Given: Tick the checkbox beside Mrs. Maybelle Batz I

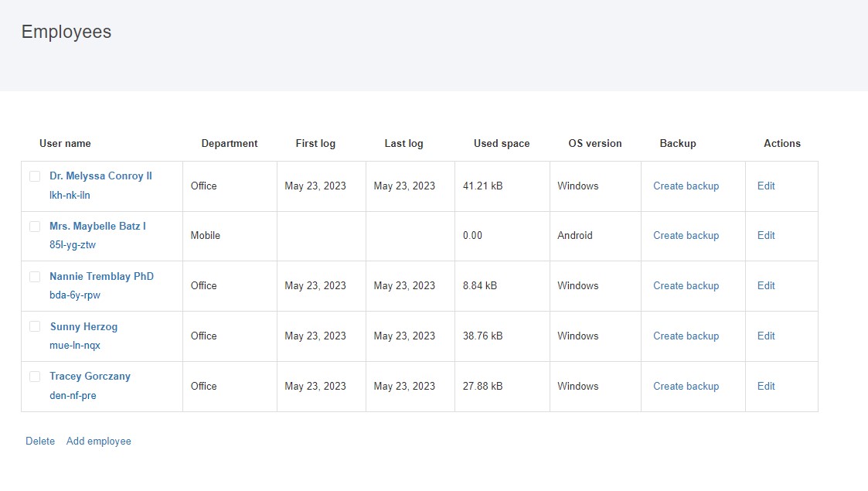Looking at the screenshot, I should 35,227.
